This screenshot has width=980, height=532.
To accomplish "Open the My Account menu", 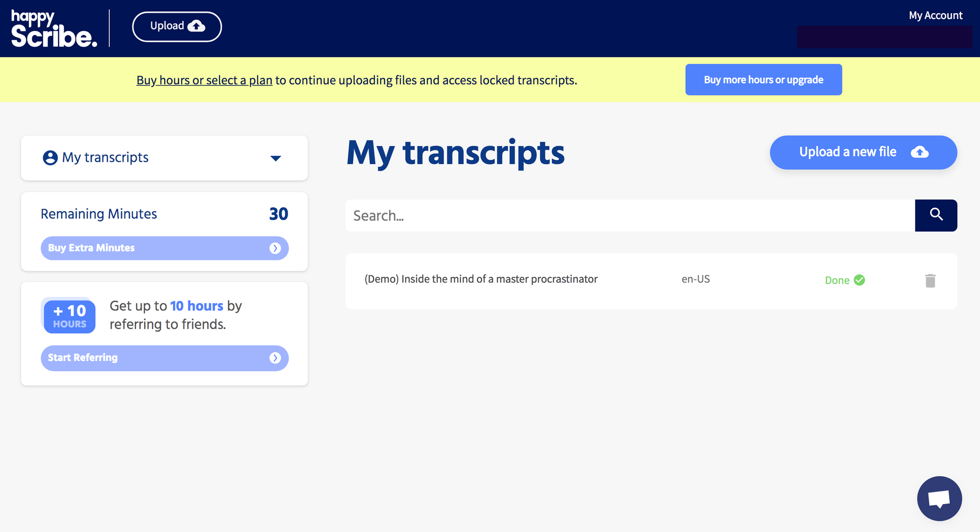I will [935, 15].
